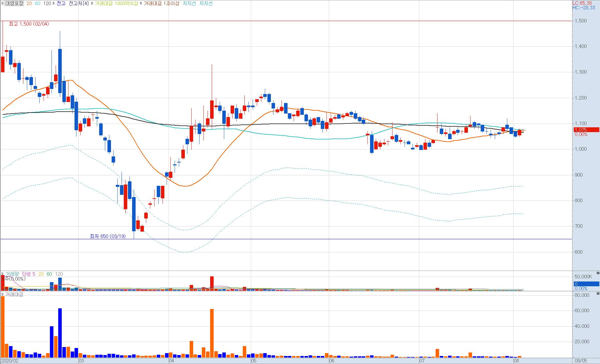
Task: Click the yellow 20 volume average label
Action: pyautogui.click(x=41, y=274)
